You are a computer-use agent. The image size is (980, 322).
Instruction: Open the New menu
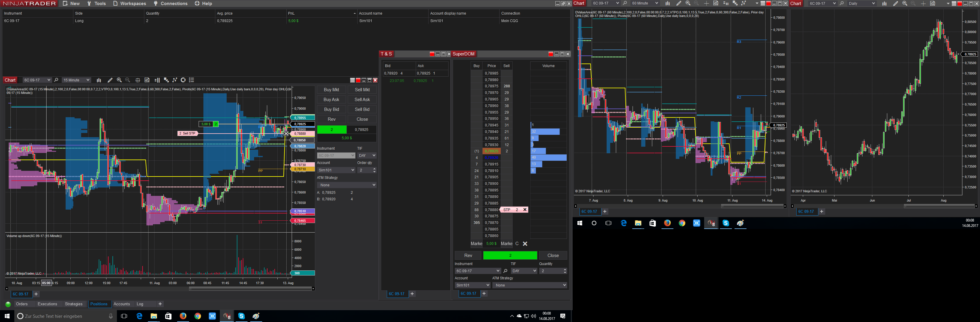pos(71,3)
